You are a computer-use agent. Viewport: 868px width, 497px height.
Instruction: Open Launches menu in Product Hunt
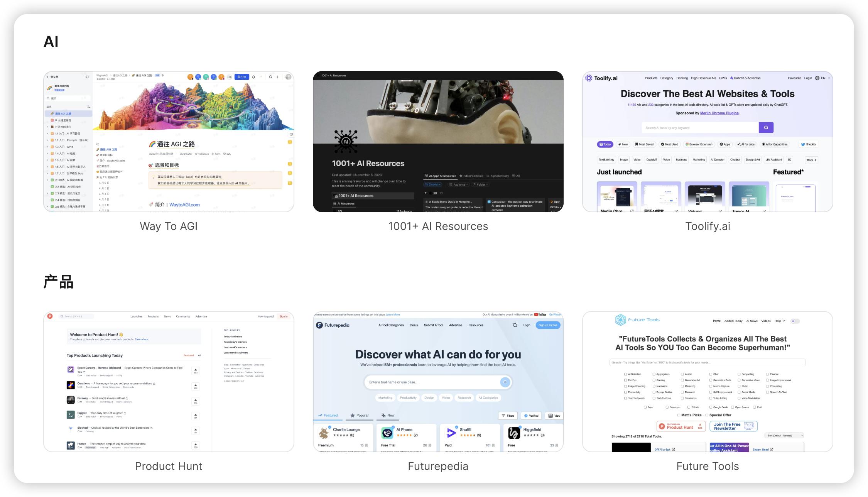tap(136, 316)
